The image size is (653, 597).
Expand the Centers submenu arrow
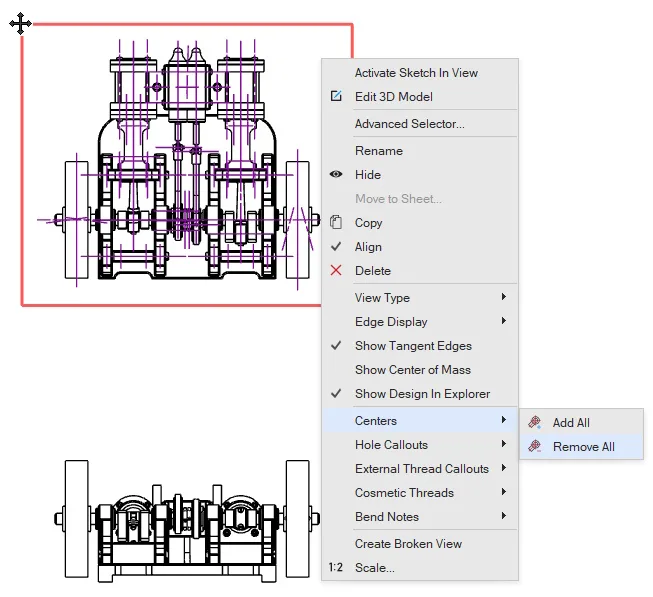(504, 420)
